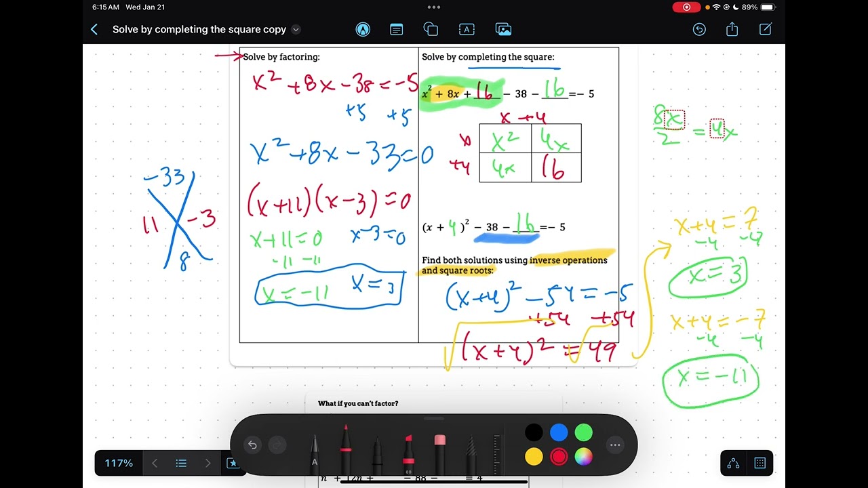Select the eraser tool

[439, 453]
